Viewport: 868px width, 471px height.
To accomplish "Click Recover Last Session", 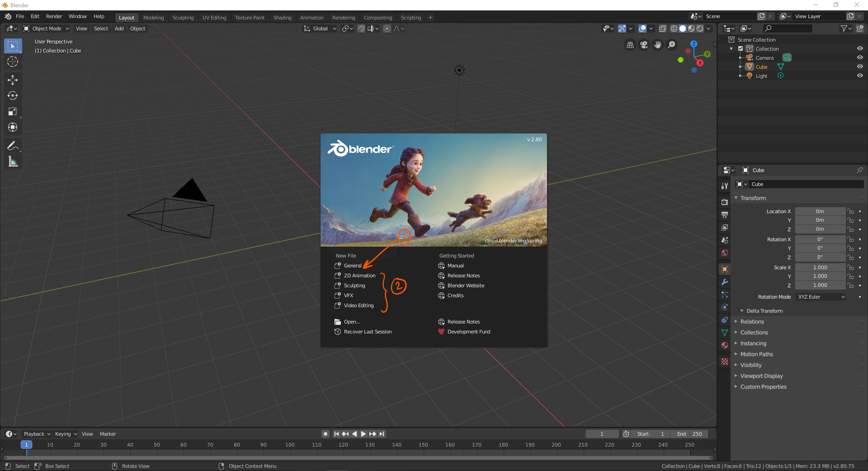I will 368,332.
